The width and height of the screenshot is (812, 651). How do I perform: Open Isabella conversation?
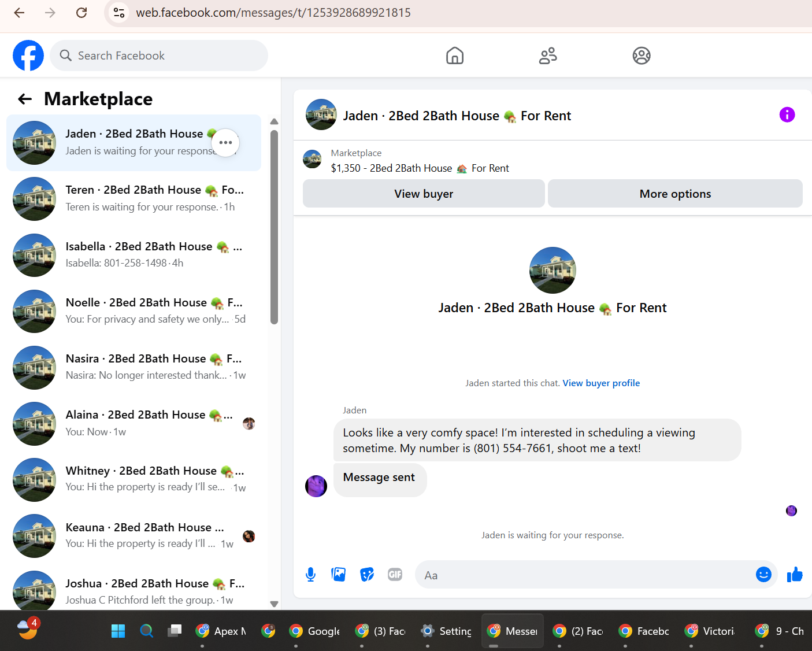pyautogui.click(x=134, y=254)
